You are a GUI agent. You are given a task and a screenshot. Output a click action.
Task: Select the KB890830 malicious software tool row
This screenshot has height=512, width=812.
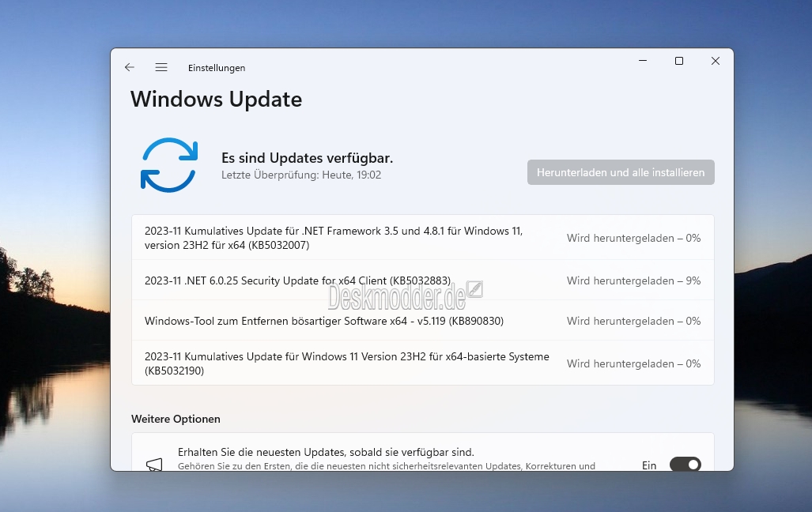(x=422, y=321)
